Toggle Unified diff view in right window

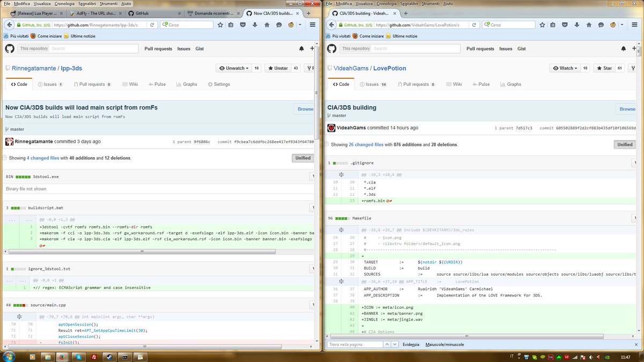pyautogui.click(x=625, y=144)
